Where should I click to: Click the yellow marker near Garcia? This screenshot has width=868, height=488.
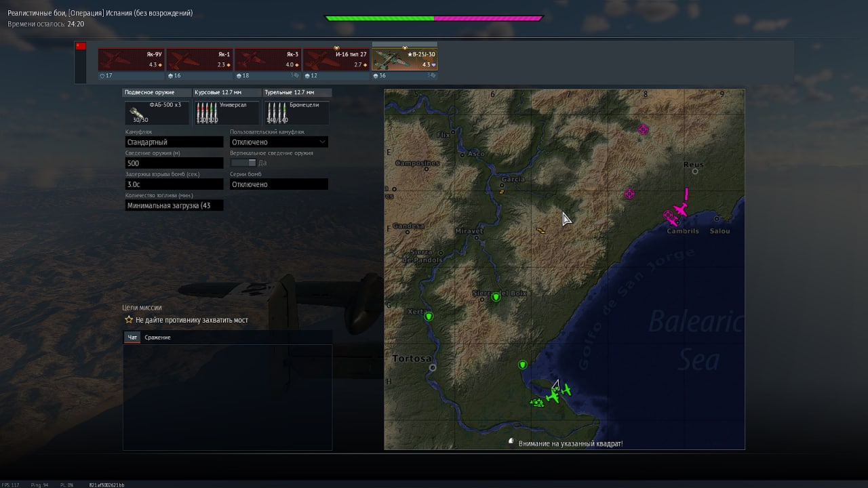point(501,192)
